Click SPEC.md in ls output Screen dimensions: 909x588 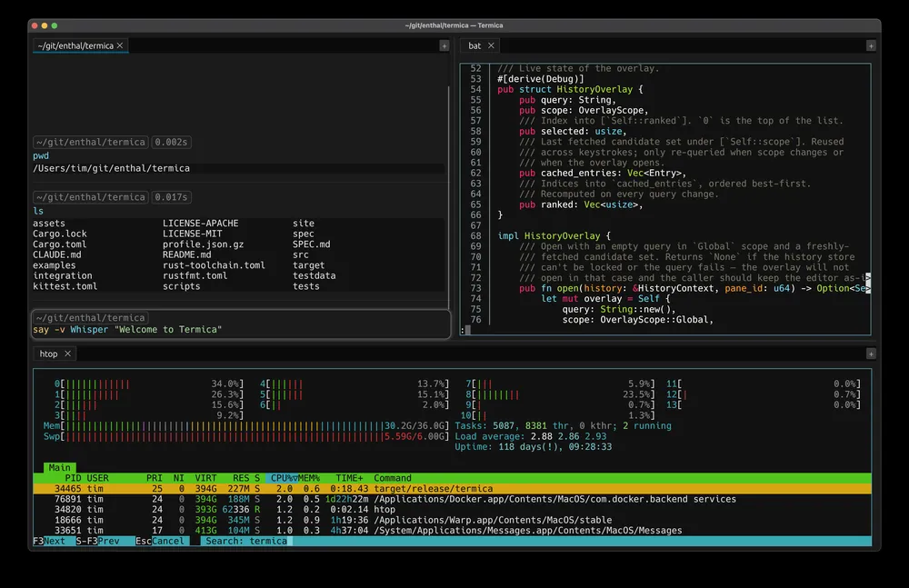click(x=311, y=244)
